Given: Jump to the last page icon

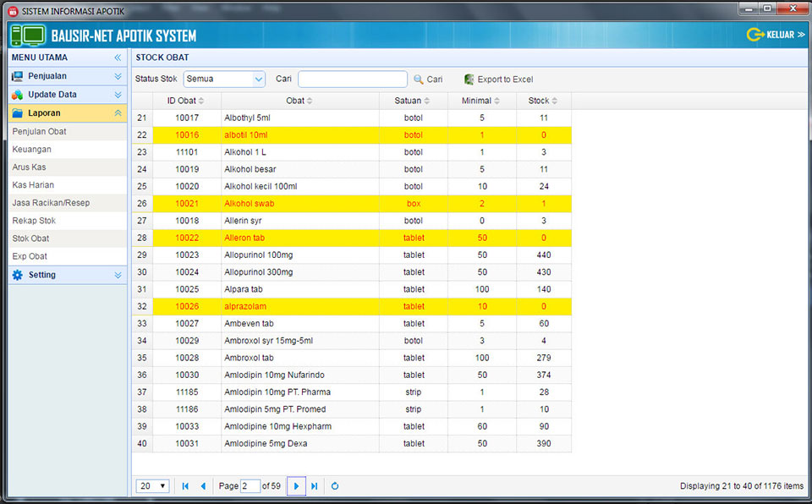Looking at the screenshot, I should [315, 486].
